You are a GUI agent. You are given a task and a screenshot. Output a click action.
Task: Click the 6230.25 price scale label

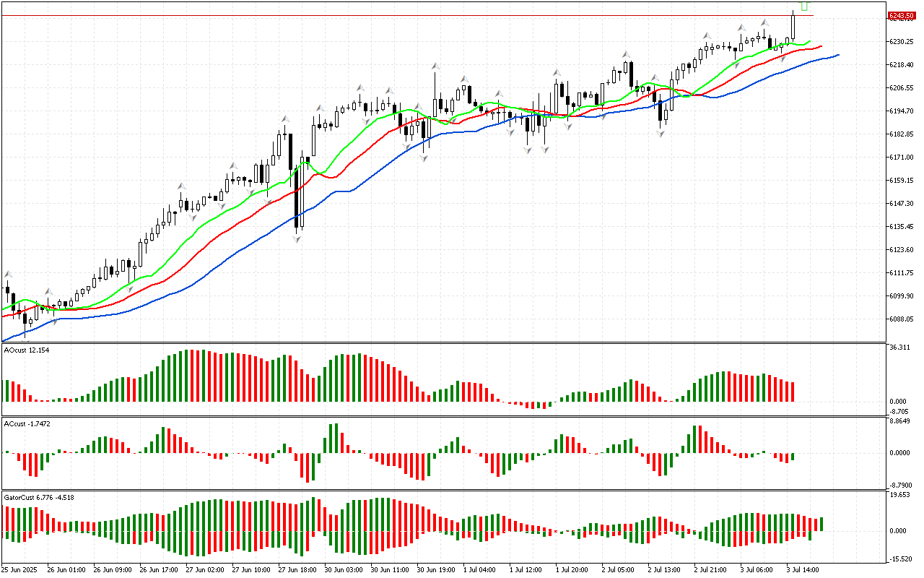[x=902, y=42]
